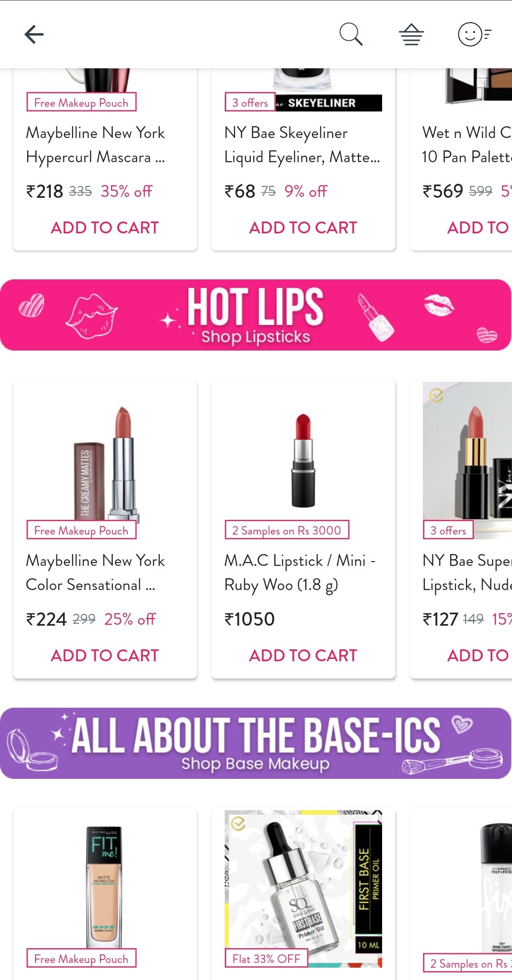Add M.A.C Ruby Woo lipstick to cart
Screen dimensions: 512x980
click(x=303, y=656)
